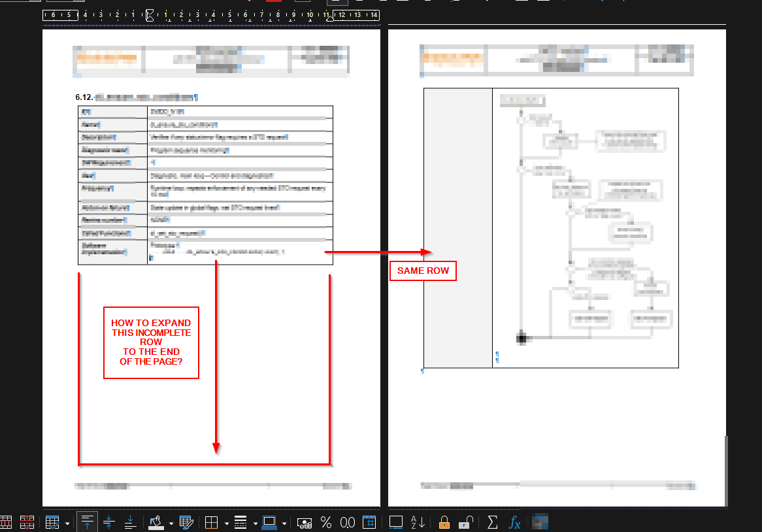Click the Split Table icon with red arrows
Viewport: 762px width, 532px height.
tap(27, 522)
